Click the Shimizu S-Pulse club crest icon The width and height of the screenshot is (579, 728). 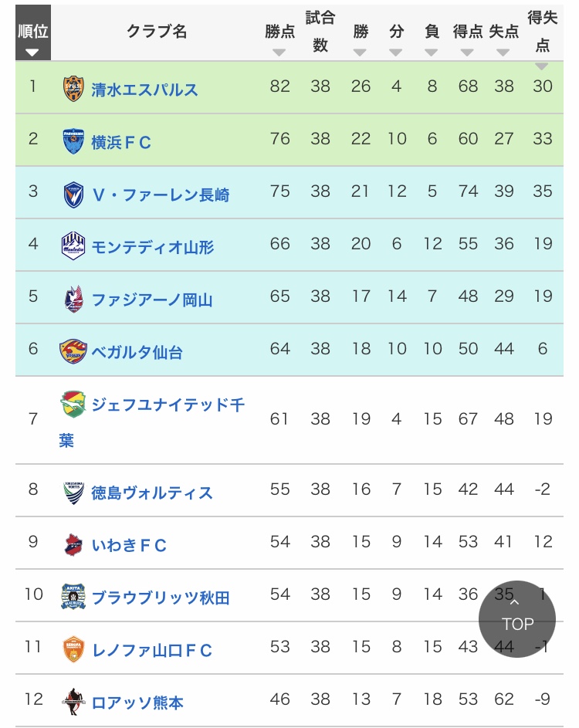(x=73, y=90)
